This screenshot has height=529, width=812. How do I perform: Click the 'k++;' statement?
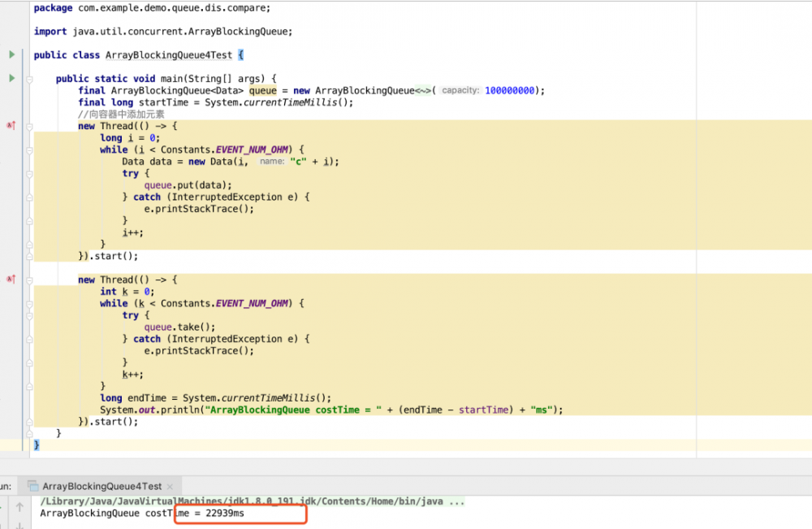[132, 375]
